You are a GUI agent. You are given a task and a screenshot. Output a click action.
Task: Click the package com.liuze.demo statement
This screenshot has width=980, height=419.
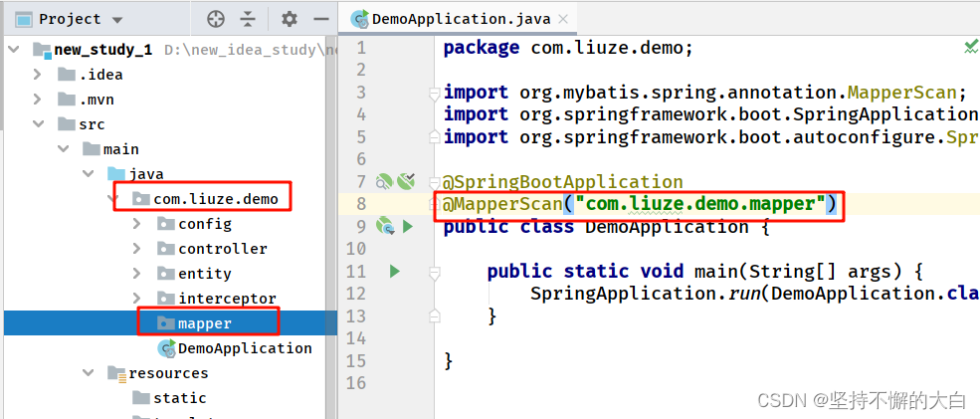(568, 48)
